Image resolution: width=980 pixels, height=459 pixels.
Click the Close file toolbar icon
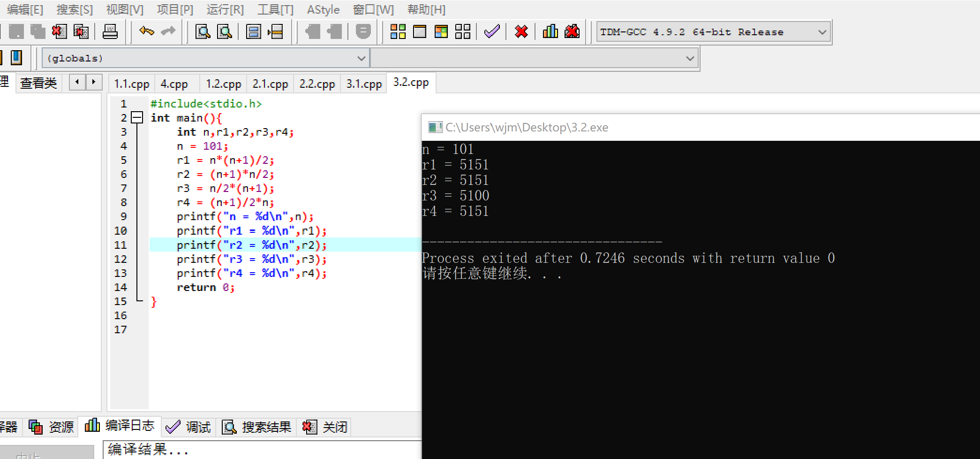[59, 32]
